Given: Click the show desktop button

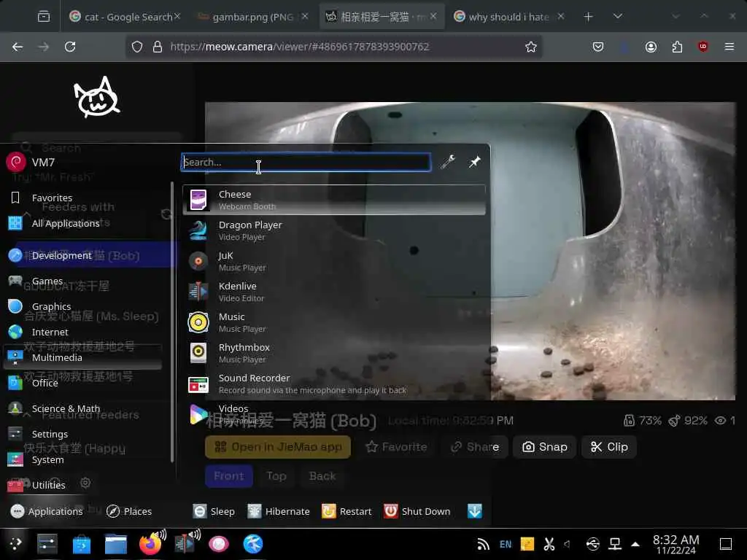Looking at the screenshot, I should point(726,544).
